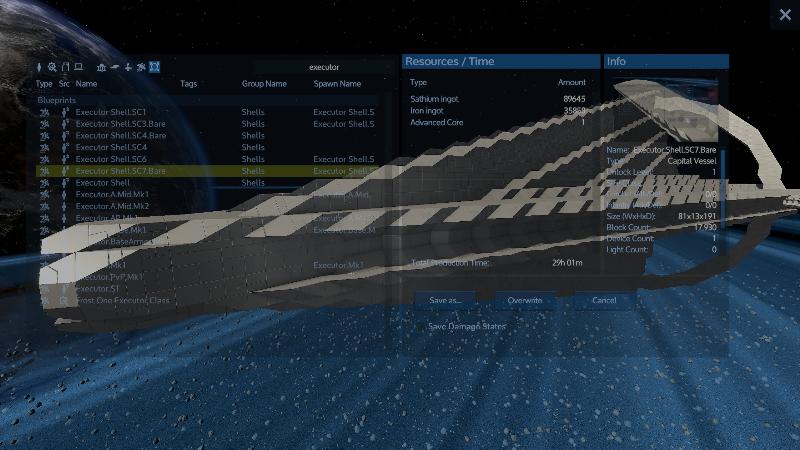Toggle the first source filter icon in the blueprint toolbar
The image size is (800, 450).
click(39, 67)
